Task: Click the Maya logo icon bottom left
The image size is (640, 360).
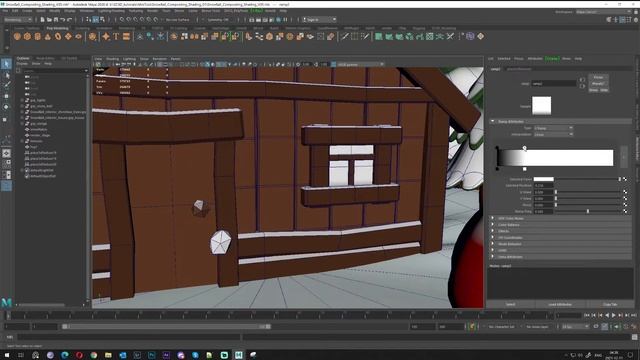Action: (7, 302)
